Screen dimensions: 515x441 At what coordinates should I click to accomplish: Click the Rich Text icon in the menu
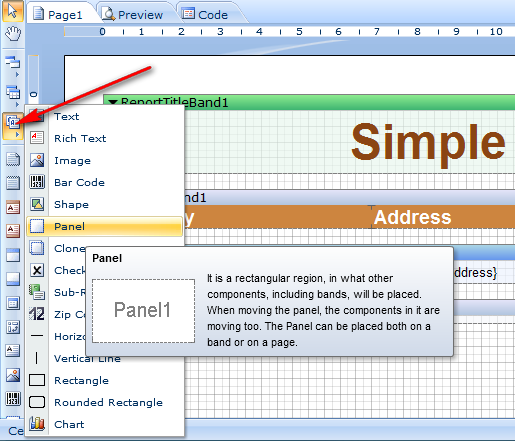point(37,138)
